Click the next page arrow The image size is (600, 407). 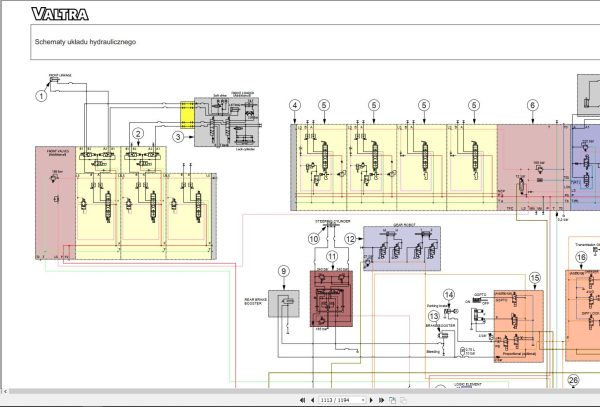370,400
